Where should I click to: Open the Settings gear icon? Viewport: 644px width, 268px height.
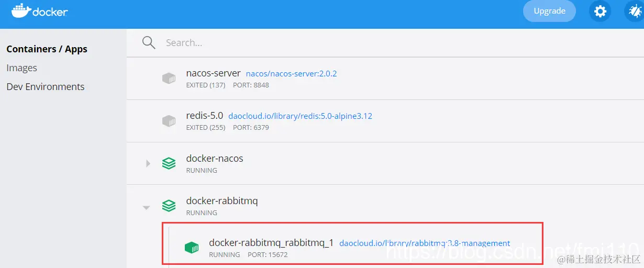(600, 11)
